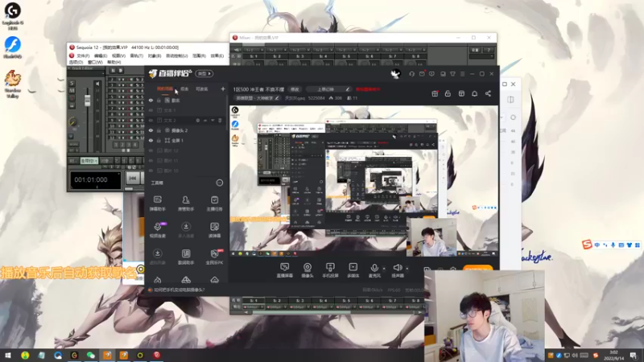This screenshot has height=362, width=644.
Task: Open the 视频连麦 video co-stream tool
Action: tap(157, 230)
